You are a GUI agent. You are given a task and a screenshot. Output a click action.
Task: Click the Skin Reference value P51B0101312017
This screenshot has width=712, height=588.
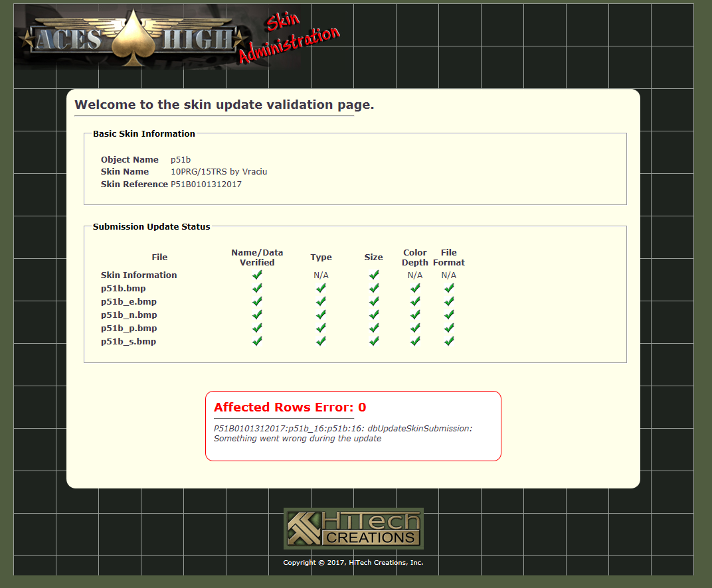(206, 184)
